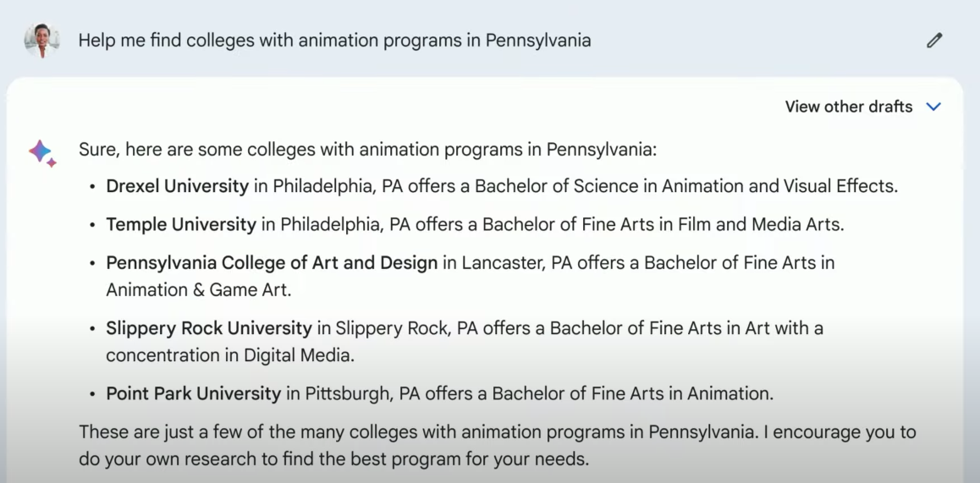Click the Animation and Visual Effects text
The width and height of the screenshot is (980, 483).
point(780,186)
